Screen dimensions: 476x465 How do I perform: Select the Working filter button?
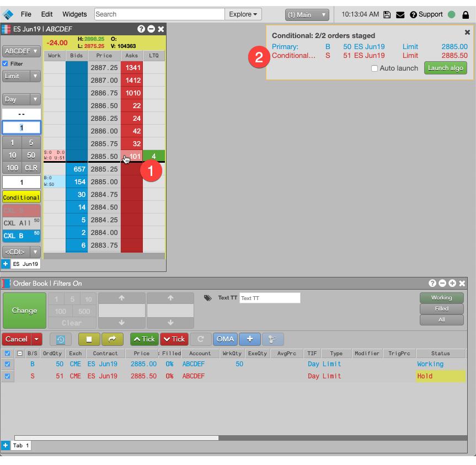(x=441, y=298)
